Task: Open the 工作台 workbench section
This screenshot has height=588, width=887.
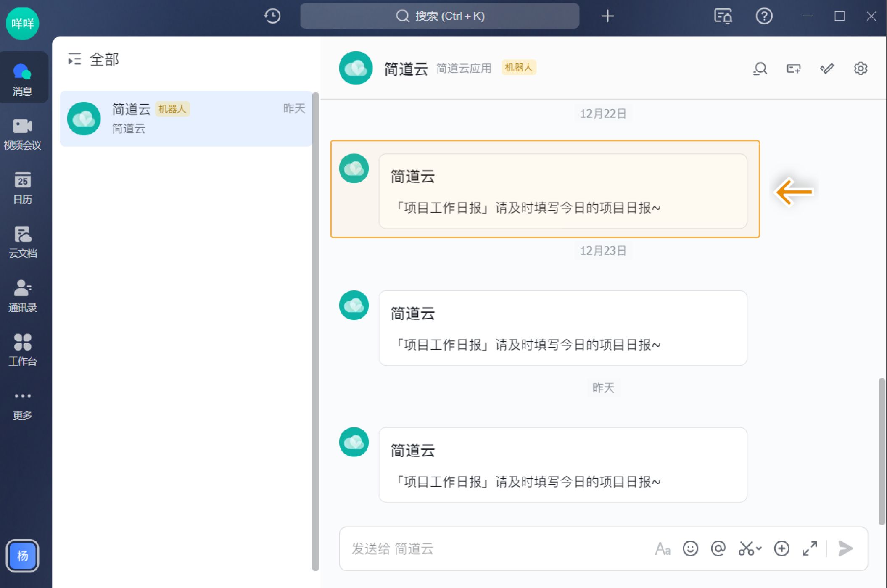Action: click(x=23, y=349)
